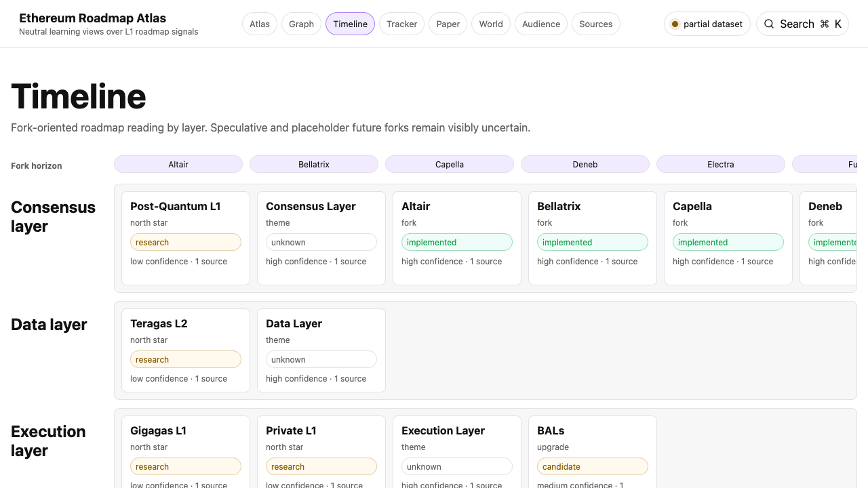
Task: Open the Bellatrix fork card
Action: tap(593, 238)
